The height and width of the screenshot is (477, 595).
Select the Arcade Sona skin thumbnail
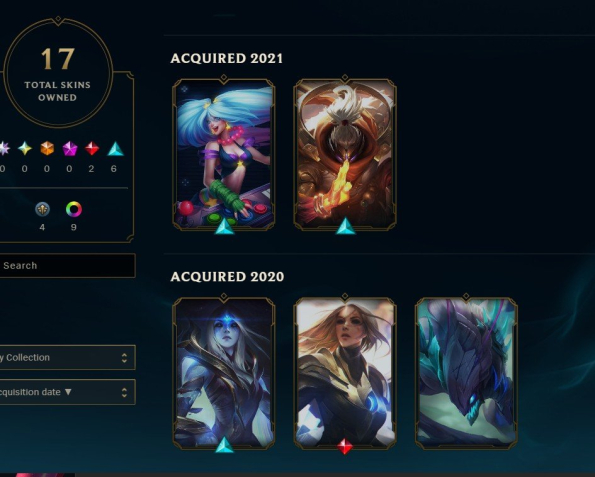tap(224, 154)
